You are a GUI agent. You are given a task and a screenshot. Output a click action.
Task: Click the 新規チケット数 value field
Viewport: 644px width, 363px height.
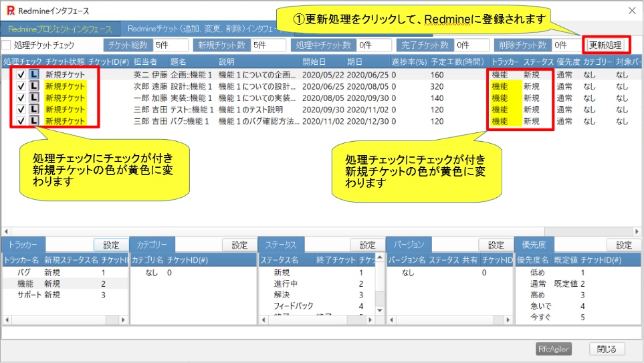click(268, 45)
